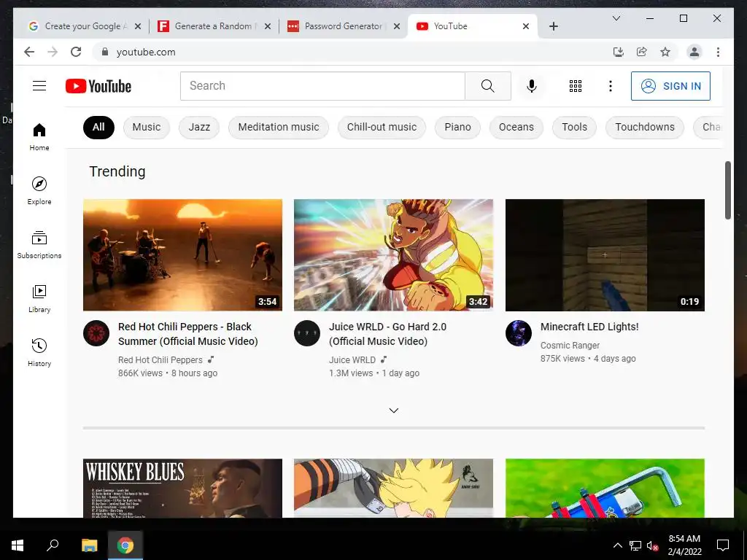Open Chrome profile avatar
Screen dimensions: 747x560
[x=694, y=52]
